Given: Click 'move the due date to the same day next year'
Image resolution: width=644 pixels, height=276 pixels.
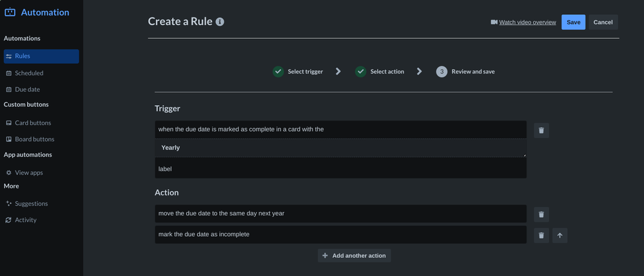Looking at the screenshot, I should (x=340, y=213).
